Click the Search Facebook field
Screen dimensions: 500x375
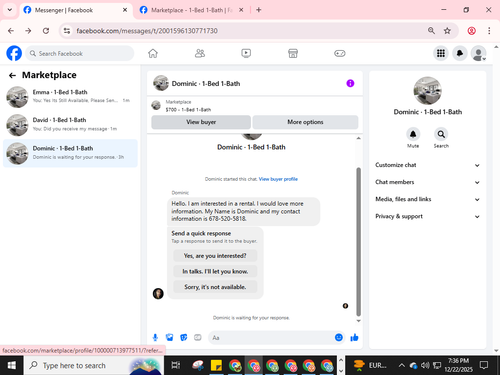click(80, 53)
